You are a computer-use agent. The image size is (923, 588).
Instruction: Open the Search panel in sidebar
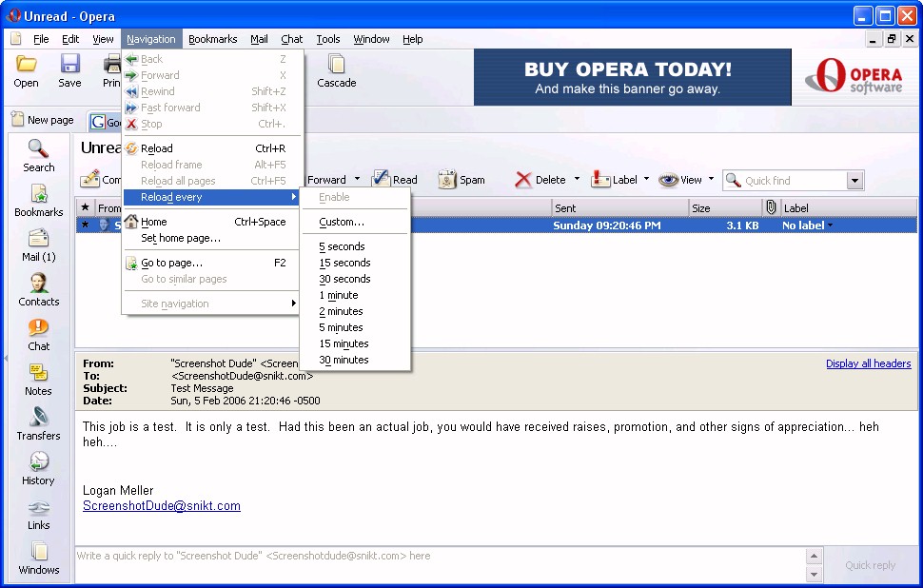(x=38, y=155)
